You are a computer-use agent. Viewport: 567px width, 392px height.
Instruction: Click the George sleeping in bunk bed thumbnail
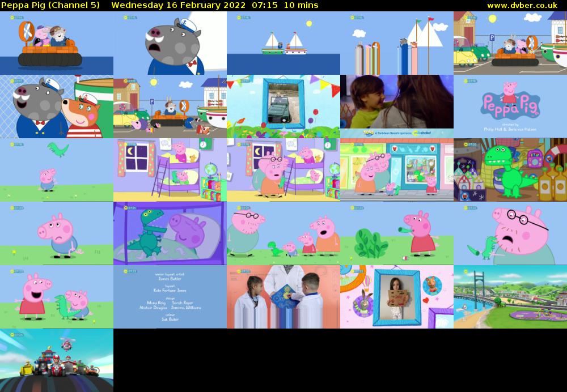coord(170,169)
